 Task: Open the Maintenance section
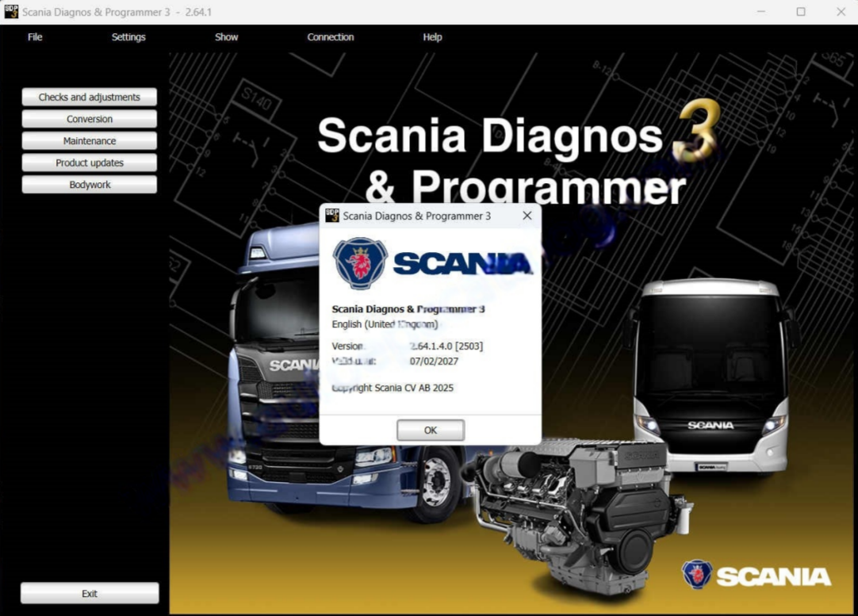click(x=89, y=140)
